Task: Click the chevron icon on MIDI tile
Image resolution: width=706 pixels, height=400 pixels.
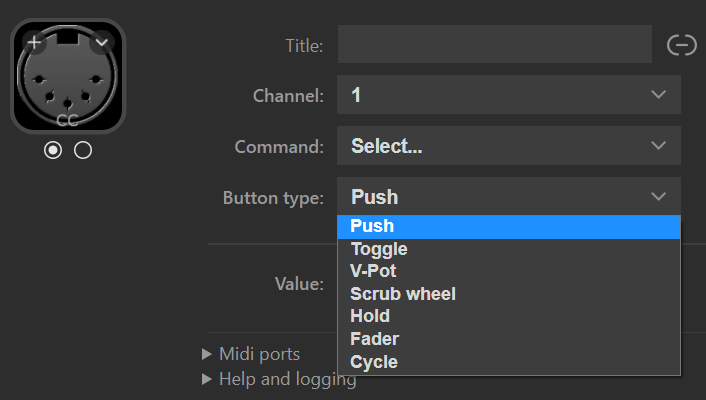Action: point(102,43)
